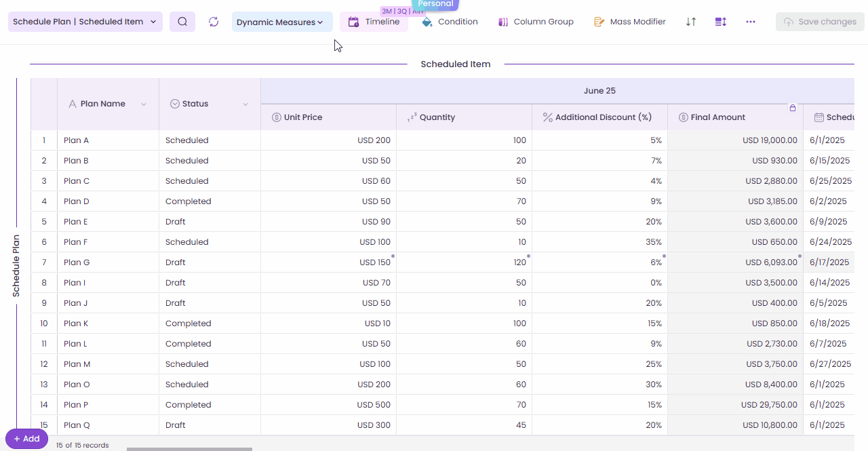Toggle the lock on Final Amount column
Image resolution: width=868 pixels, height=451 pixels.
click(x=792, y=107)
